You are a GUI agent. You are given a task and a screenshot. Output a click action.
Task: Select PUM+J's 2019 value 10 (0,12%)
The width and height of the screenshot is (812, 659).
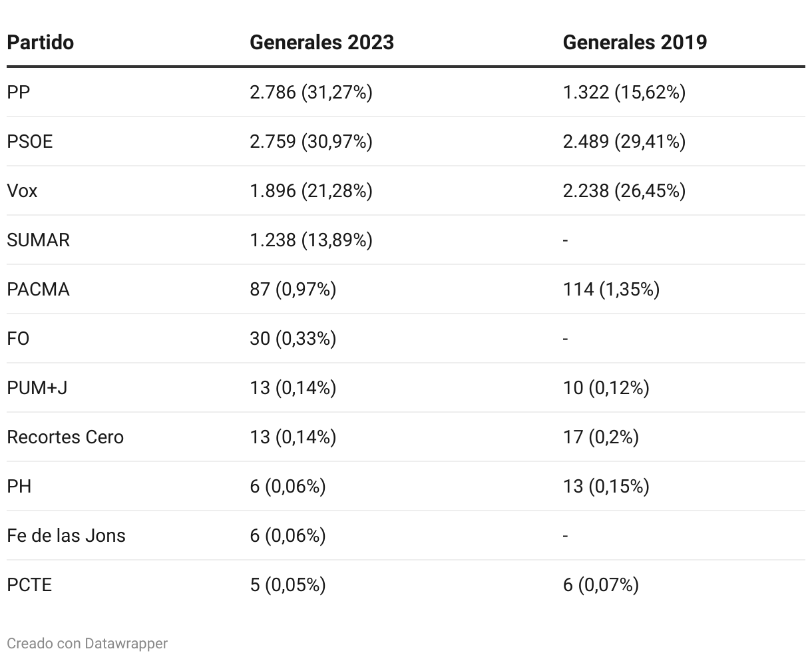point(606,388)
